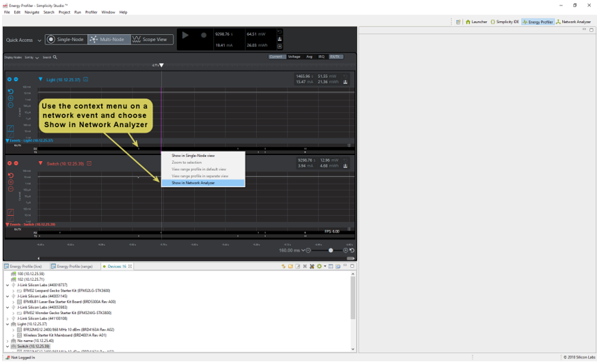Click the reset statistics icon beside 64.51 mW
Screen dimensions: 597x364
click(x=279, y=32)
